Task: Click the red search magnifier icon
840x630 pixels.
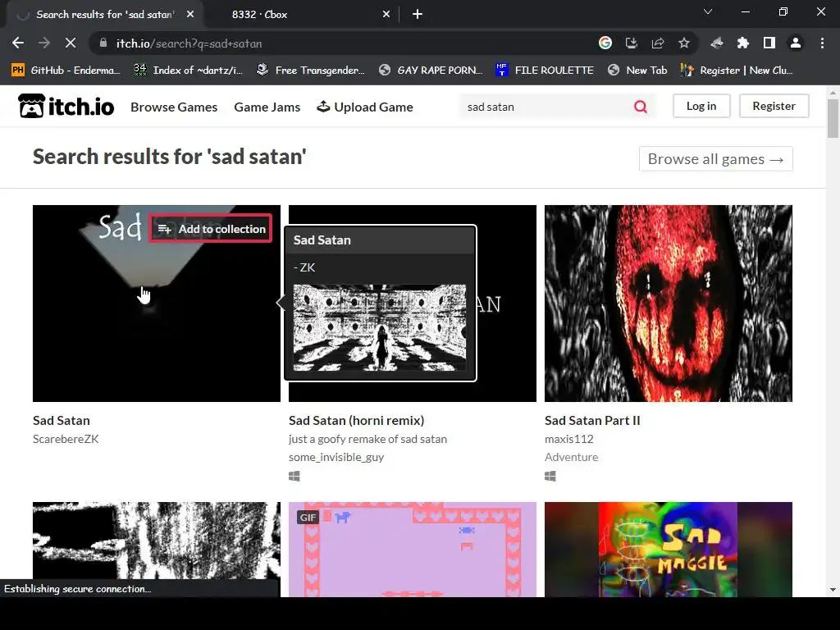Action: pyautogui.click(x=641, y=107)
